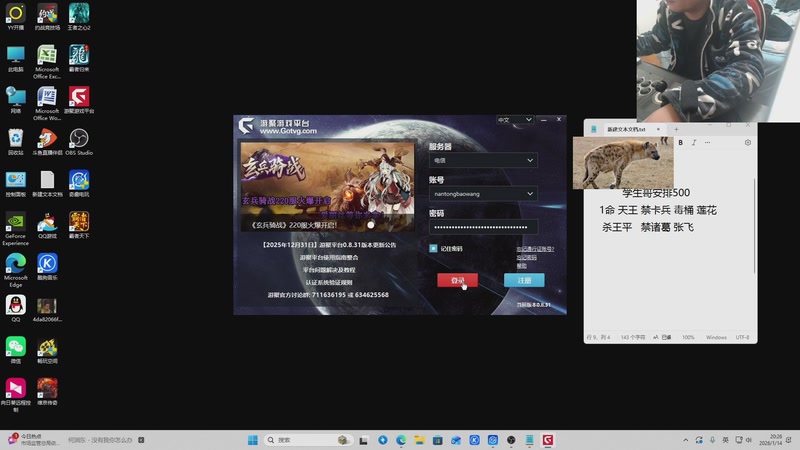Open Microsoft Edge from the taskbar
800x450 pixels.
click(401, 440)
